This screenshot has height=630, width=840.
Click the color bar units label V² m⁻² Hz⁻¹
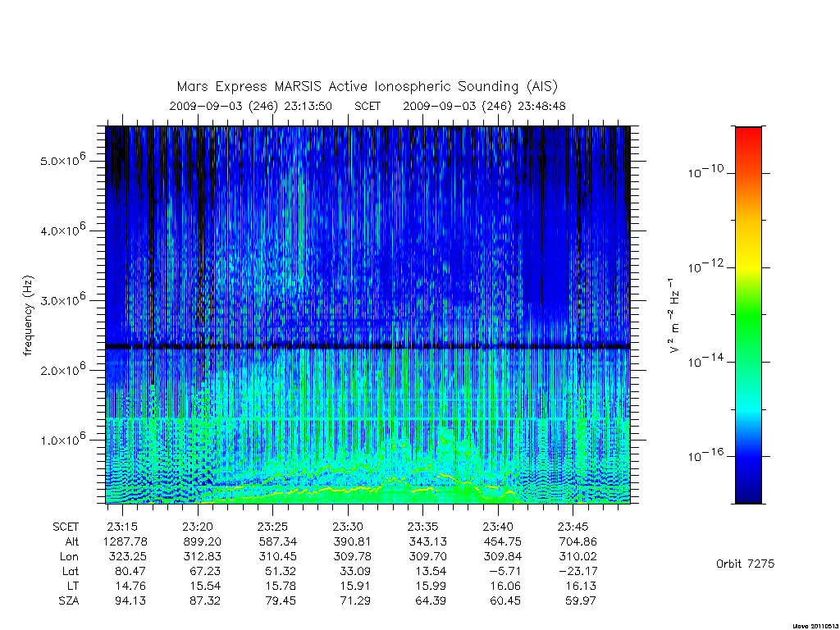pyautogui.click(x=674, y=316)
